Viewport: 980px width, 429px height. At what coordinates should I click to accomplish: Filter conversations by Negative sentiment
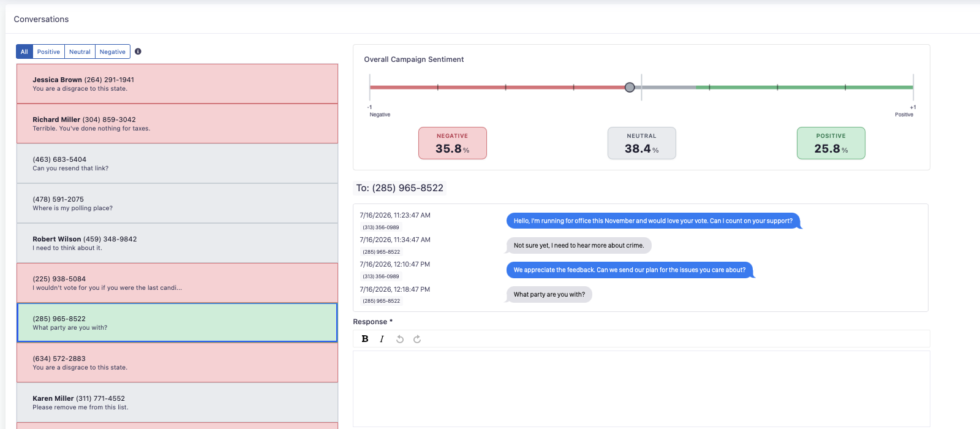click(113, 51)
